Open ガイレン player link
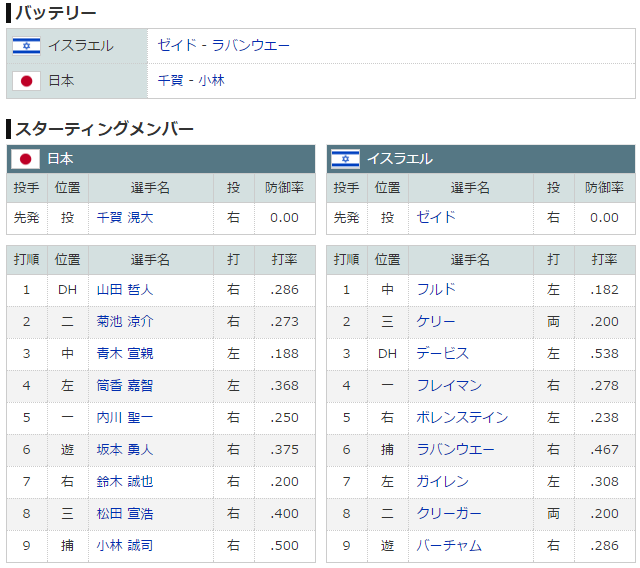 point(442,481)
